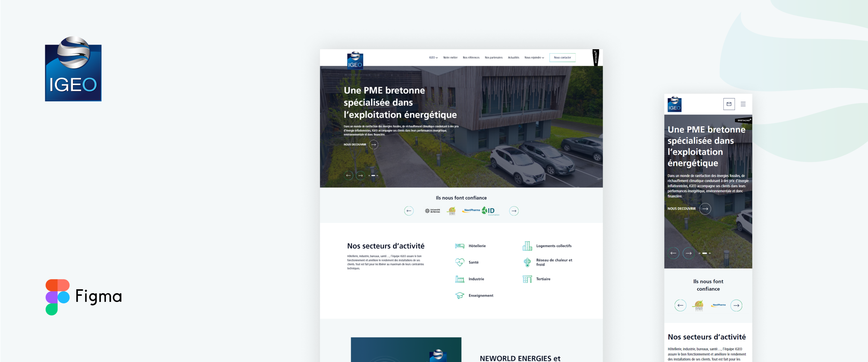The width and height of the screenshot is (868, 362).
Task: Click the Industrie factory icon
Action: [459, 279]
